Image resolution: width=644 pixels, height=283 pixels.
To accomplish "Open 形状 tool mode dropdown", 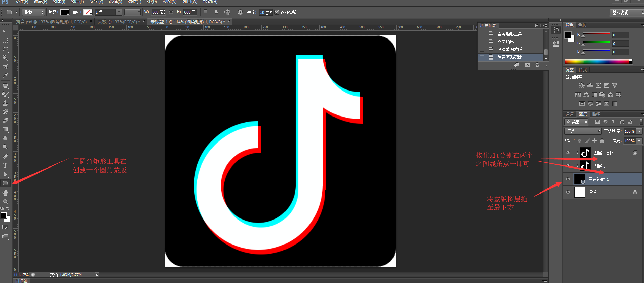I will [x=33, y=12].
